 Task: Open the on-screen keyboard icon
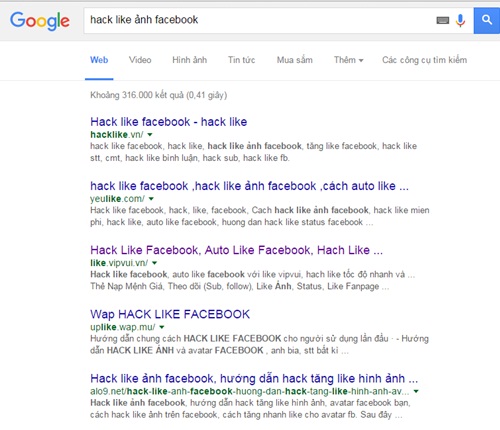[443, 21]
